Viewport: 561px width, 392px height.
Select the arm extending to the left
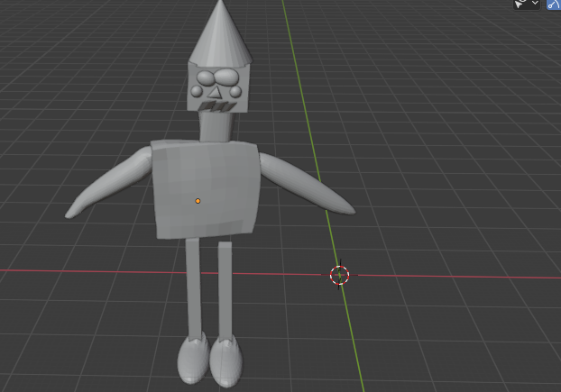[108, 189]
